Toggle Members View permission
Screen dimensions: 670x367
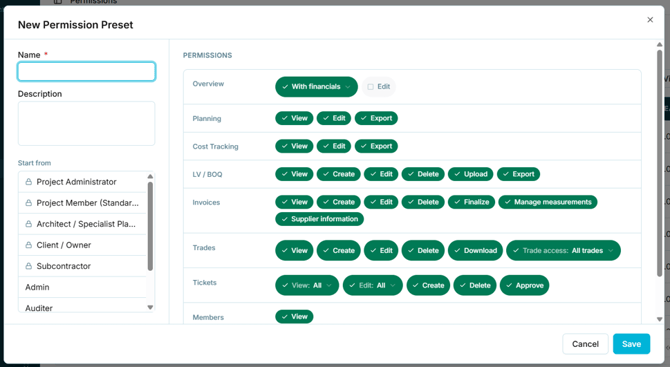point(294,317)
